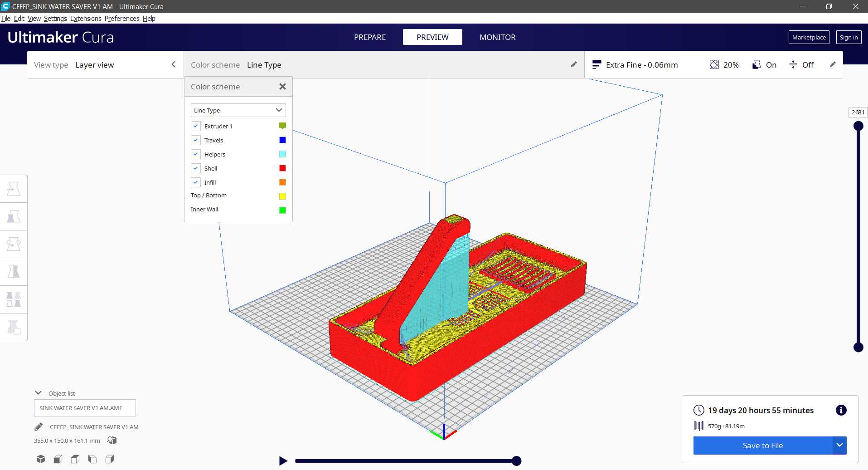Screen dimensions: 868x470
Task: Click the Travels blue color swatch
Action: click(x=282, y=140)
